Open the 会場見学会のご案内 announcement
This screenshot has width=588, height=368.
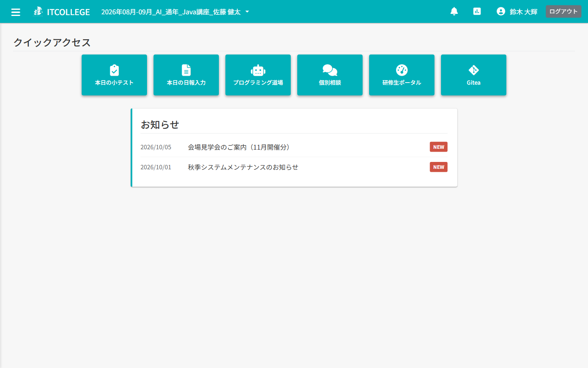point(240,147)
